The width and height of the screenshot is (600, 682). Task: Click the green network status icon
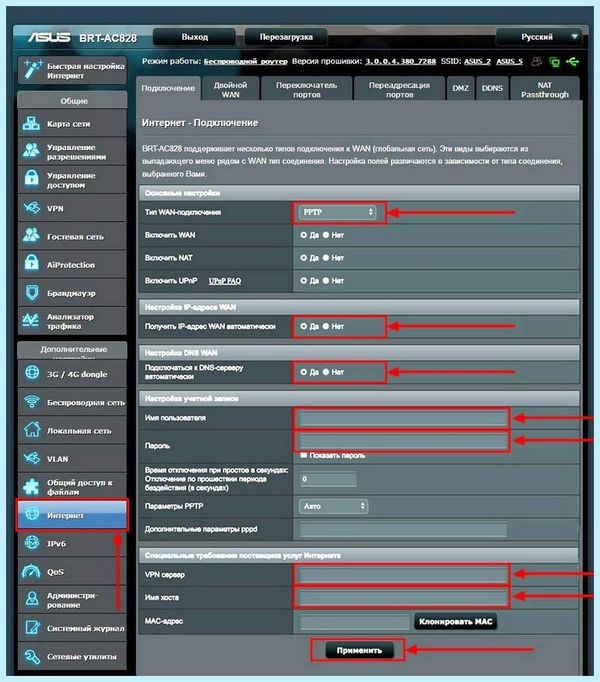coord(554,62)
